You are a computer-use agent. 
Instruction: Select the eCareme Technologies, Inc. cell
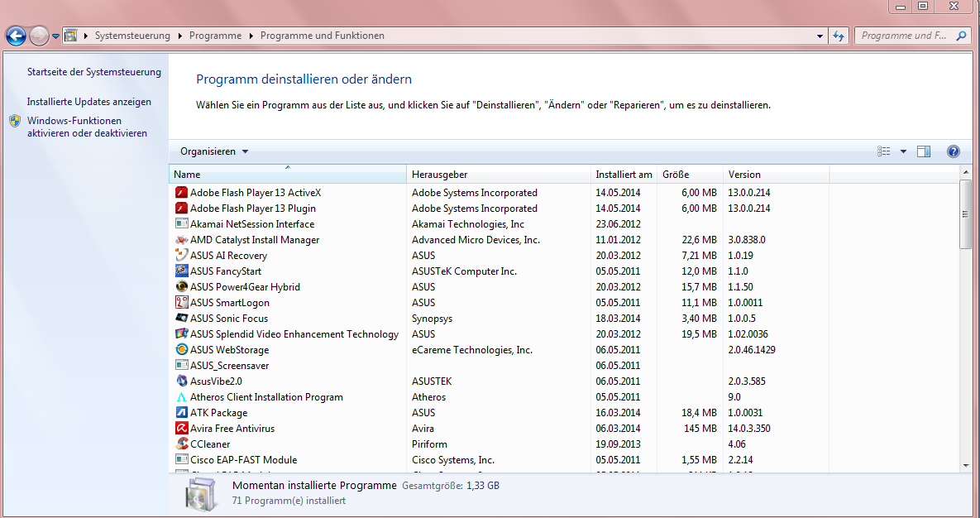pos(472,350)
